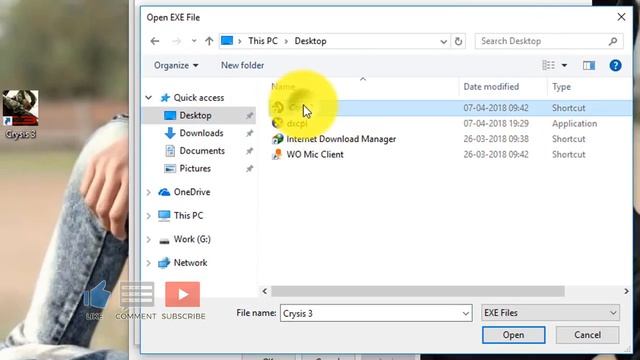Open recent locations dropdown arrow
640x360 pixels.
click(x=194, y=41)
